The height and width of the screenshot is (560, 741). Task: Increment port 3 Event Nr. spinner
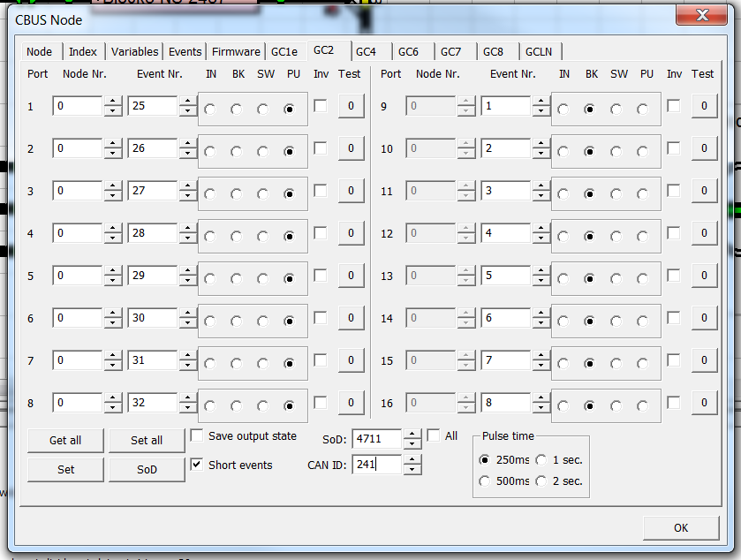pyautogui.click(x=187, y=186)
